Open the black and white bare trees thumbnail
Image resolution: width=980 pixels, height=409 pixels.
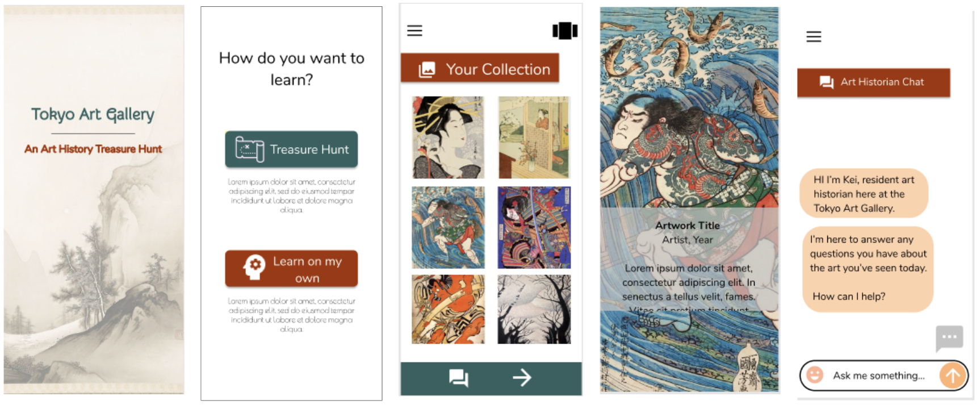(534, 310)
